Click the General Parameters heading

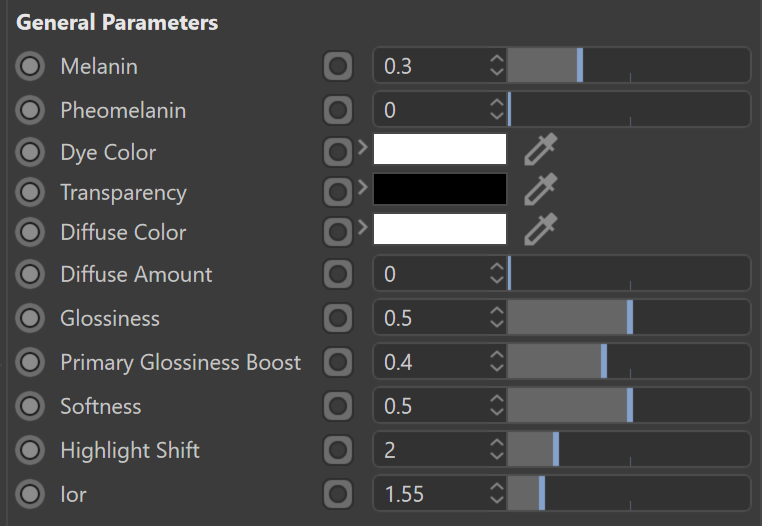click(x=117, y=22)
